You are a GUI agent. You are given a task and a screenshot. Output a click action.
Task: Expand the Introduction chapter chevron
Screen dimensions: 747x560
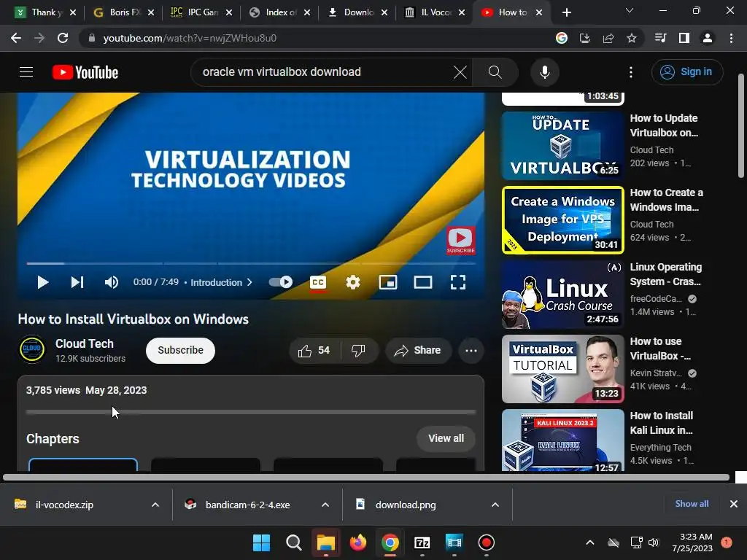[249, 282]
